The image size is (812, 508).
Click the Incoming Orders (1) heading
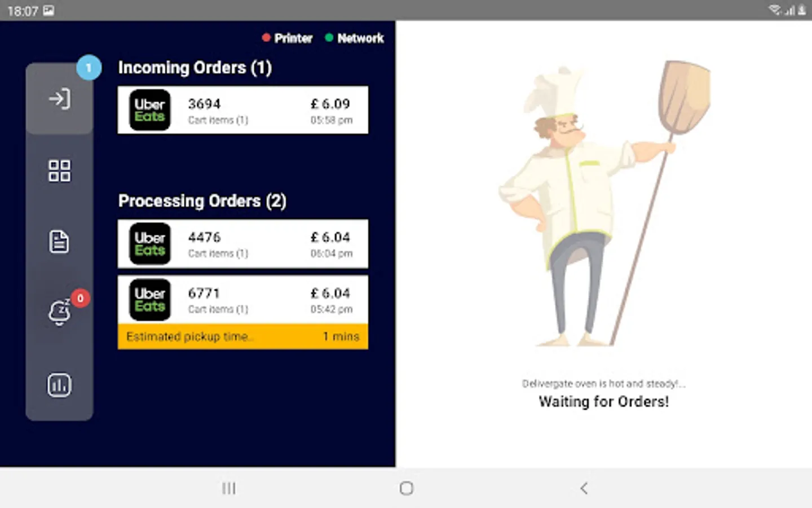click(x=195, y=68)
